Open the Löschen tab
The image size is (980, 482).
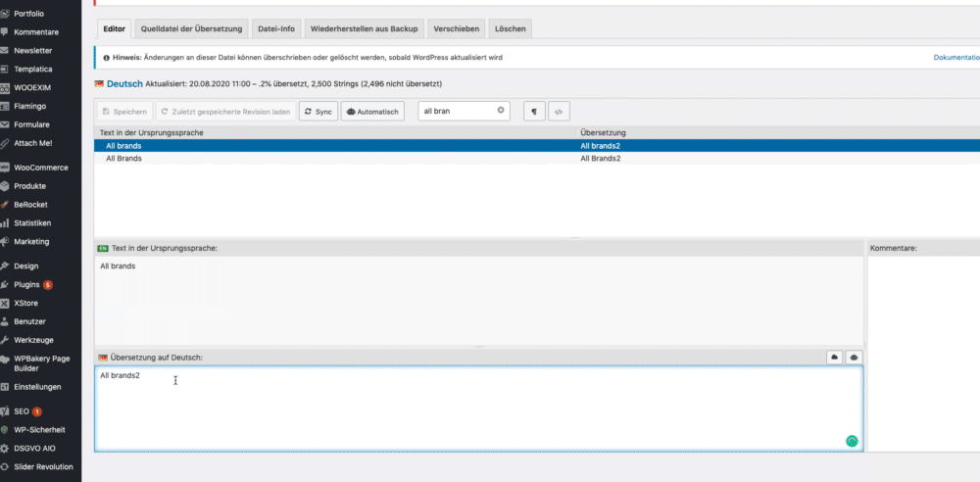point(511,28)
